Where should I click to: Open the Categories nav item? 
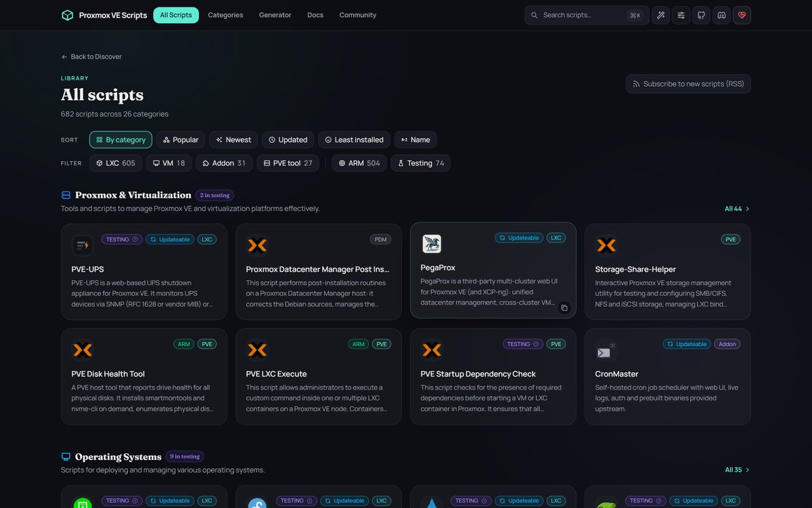click(x=225, y=15)
